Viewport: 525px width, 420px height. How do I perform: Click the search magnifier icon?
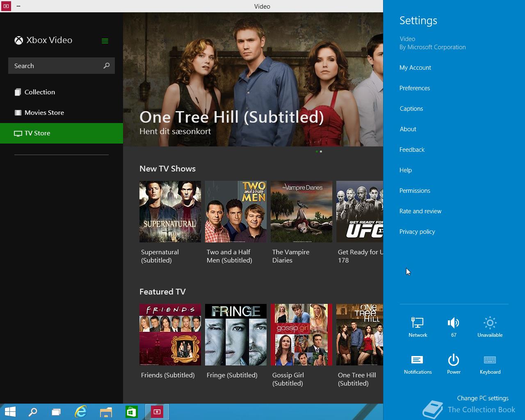[107, 66]
